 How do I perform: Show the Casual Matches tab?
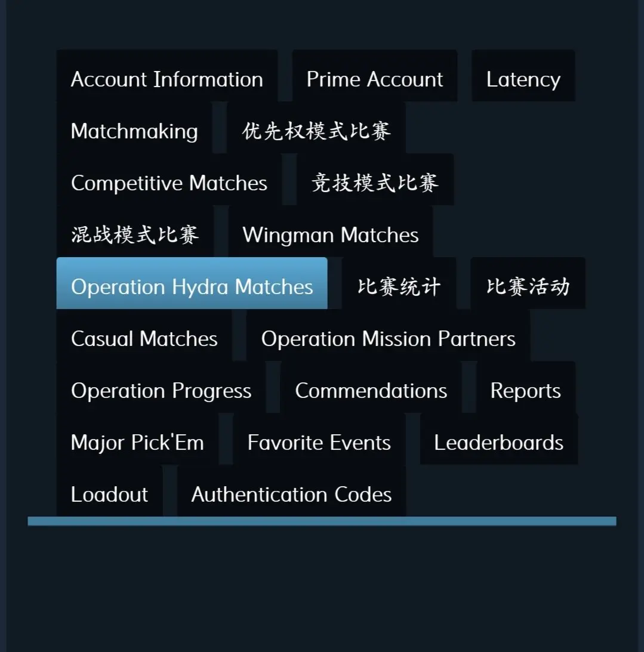click(x=144, y=335)
